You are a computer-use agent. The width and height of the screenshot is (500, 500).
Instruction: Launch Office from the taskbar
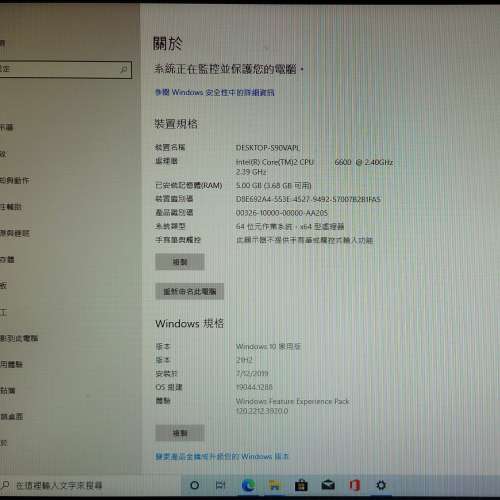[354, 485]
